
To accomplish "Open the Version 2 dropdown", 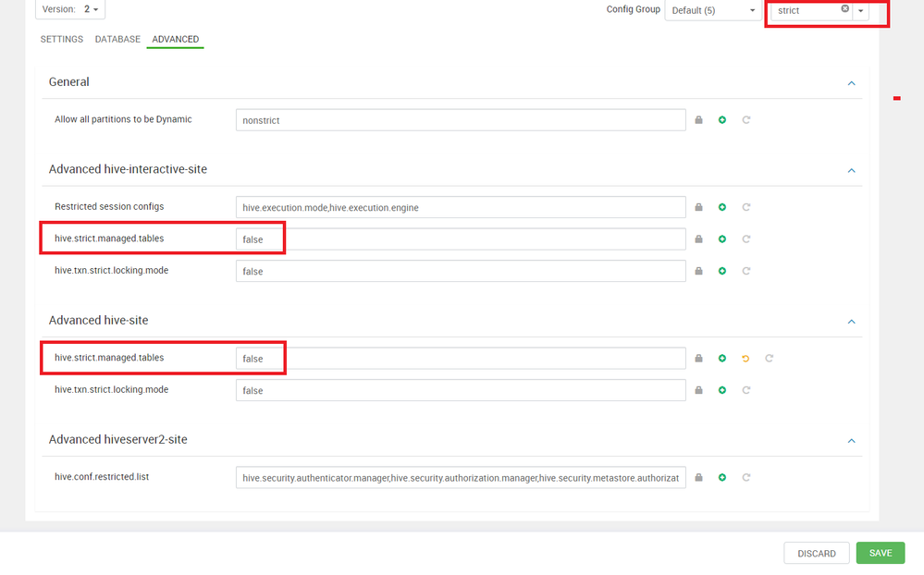I will click(x=70, y=9).
